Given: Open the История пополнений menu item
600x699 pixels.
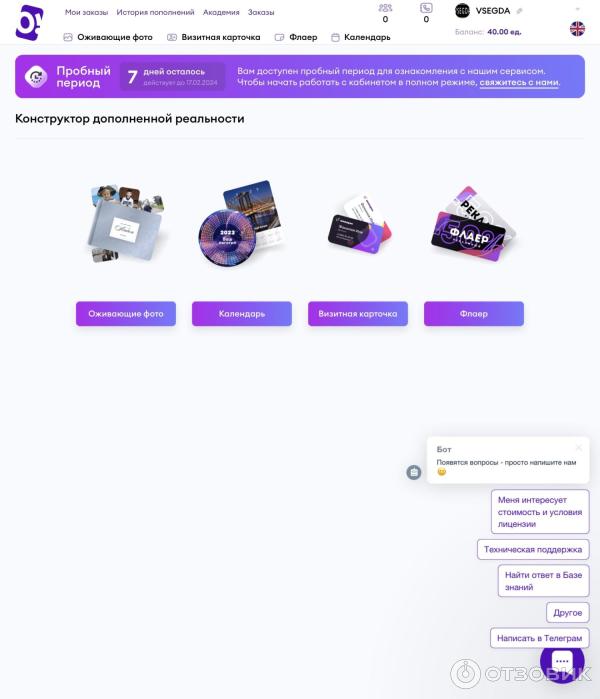Looking at the screenshot, I should tap(155, 12).
